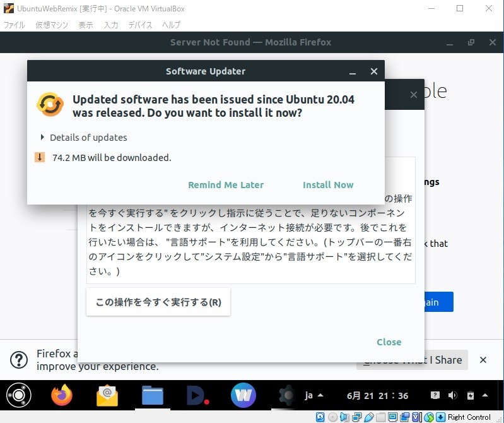
Task: Open the ヘルプ menu
Action: tap(171, 25)
